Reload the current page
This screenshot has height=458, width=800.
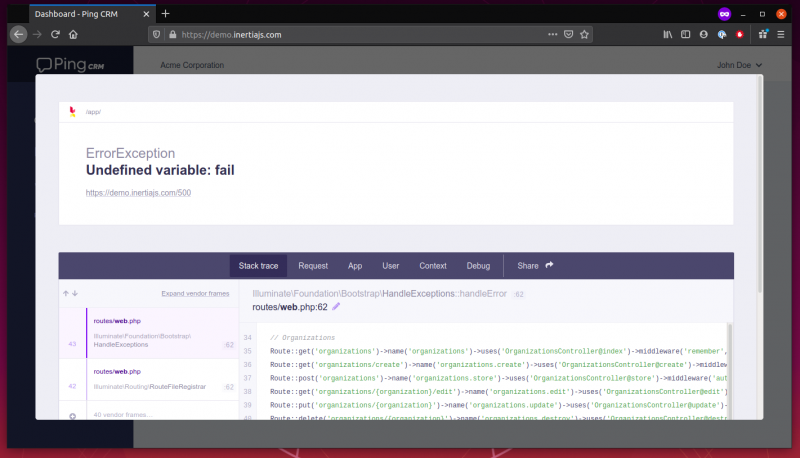[x=55, y=35]
